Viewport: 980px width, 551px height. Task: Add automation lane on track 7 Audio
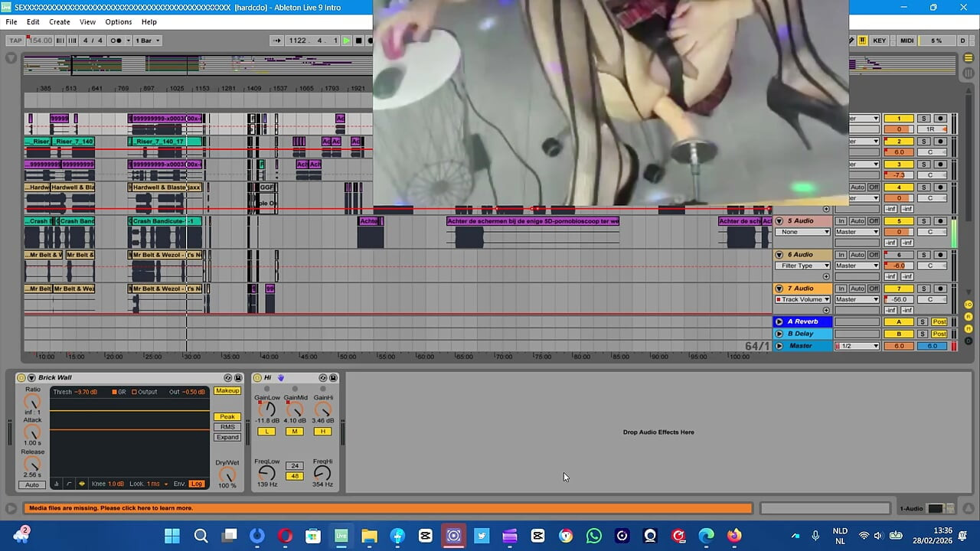(826, 310)
